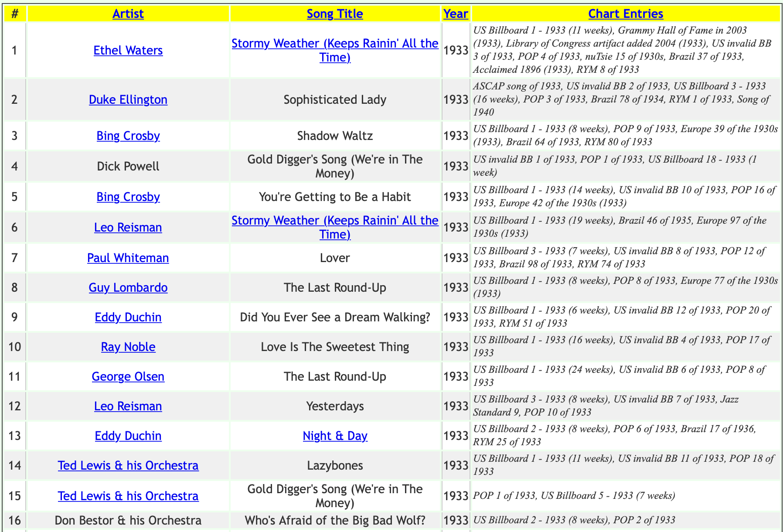Open Leo Reisman's Stormy Weather song link
783x532 pixels.
pyautogui.click(x=335, y=227)
